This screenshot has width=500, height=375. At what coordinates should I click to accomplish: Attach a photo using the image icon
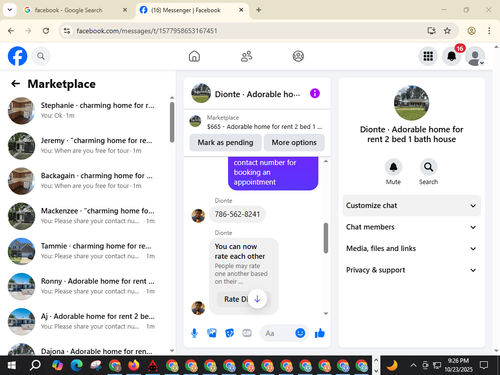click(212, 333)
